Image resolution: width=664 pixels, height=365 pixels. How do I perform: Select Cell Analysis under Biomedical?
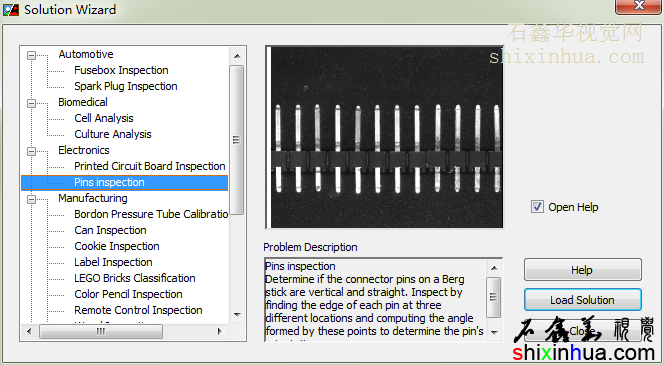(104, 118)
